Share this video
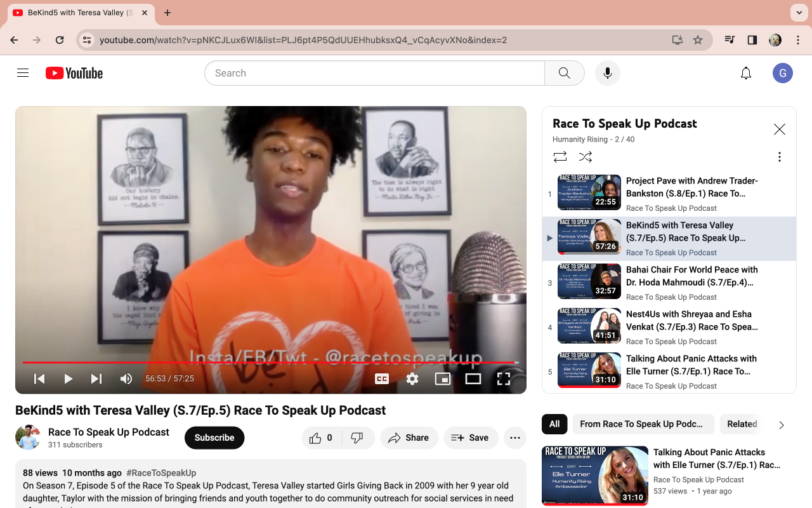The height and width of the screenshot is (508, 812). 409,438
